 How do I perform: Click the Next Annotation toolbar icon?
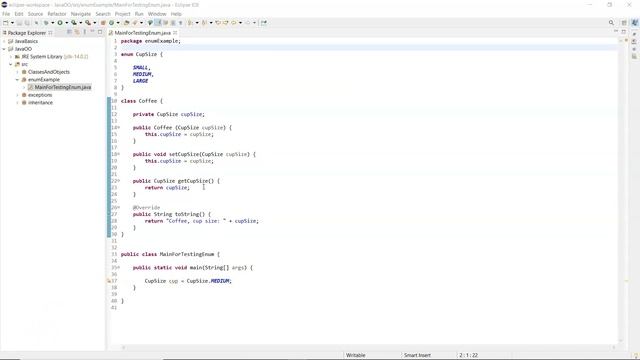point(190,23)
